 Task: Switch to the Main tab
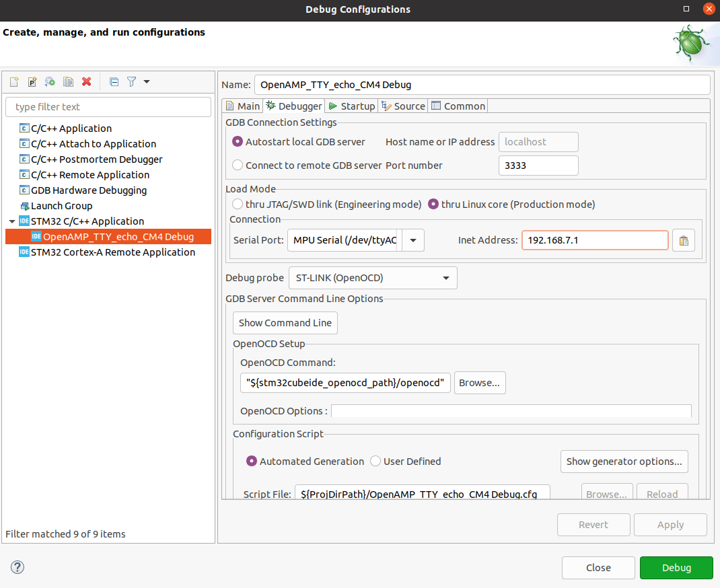point(242,106)
